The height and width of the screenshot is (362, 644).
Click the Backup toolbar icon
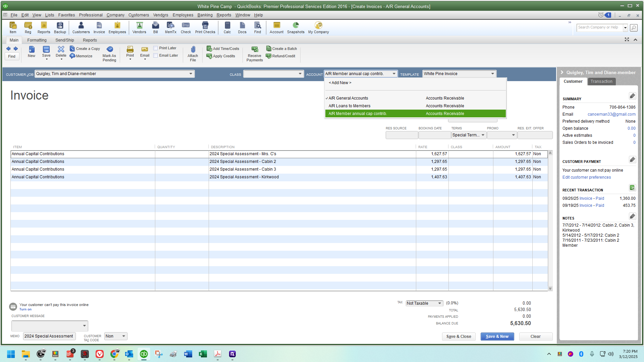(x=60, y=27)
